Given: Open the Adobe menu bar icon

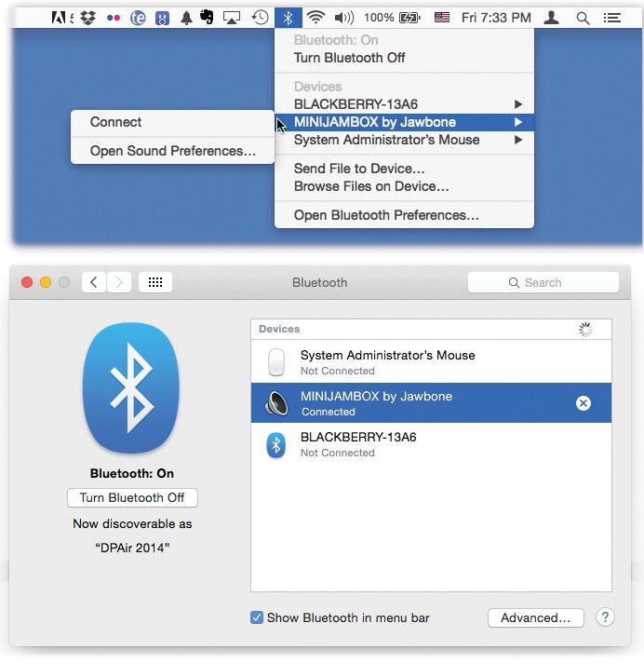Looking at the screenshot, I should 59,18.
